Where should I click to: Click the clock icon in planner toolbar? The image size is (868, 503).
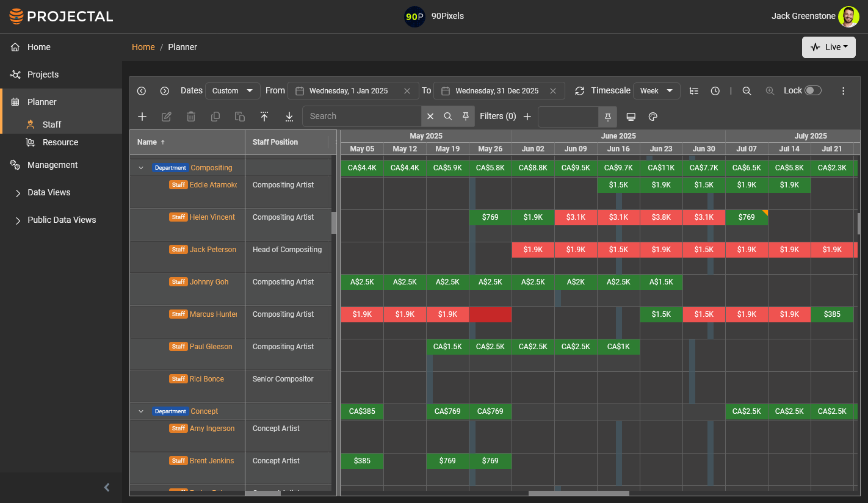[715, 91]
